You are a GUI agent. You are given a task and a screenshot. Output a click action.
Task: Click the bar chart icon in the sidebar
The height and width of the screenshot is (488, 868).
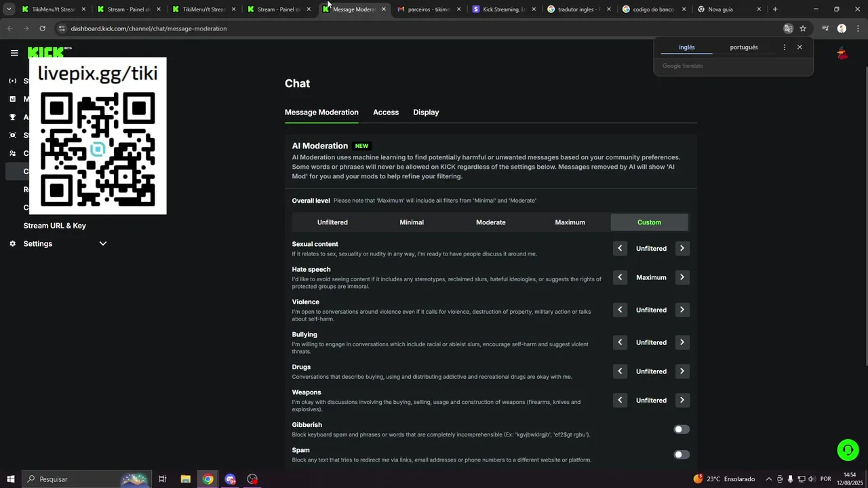tap(12, 99)
